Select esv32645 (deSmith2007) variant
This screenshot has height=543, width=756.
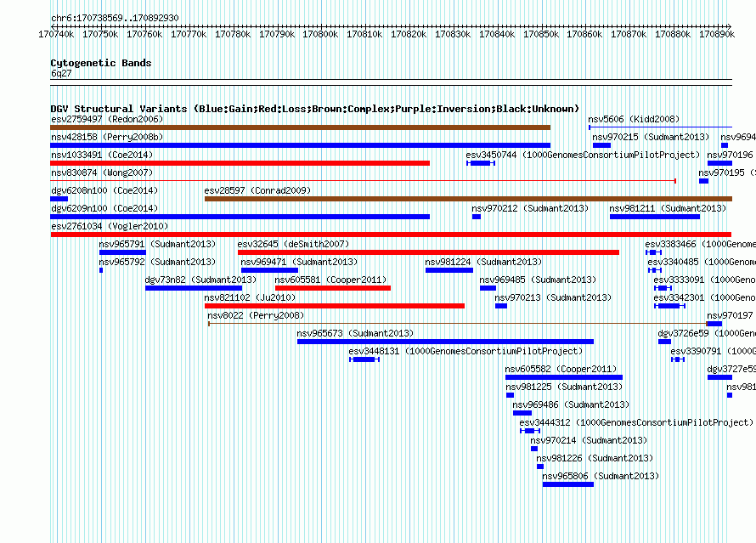point(293,244)
